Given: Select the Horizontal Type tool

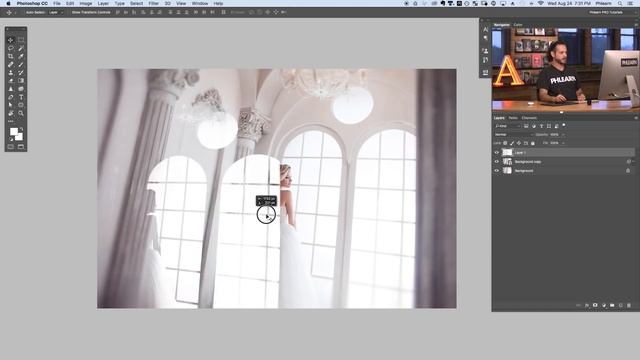Looking at the screenshot, I should [21, 97].
